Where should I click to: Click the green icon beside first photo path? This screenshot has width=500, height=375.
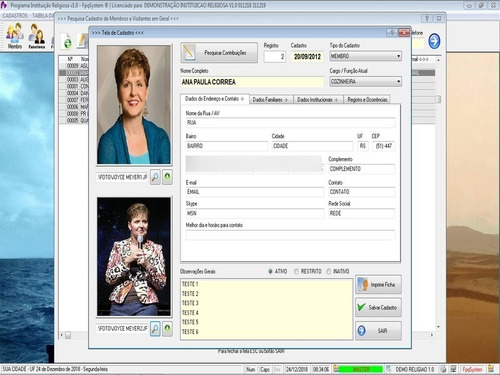pos(167,177)
